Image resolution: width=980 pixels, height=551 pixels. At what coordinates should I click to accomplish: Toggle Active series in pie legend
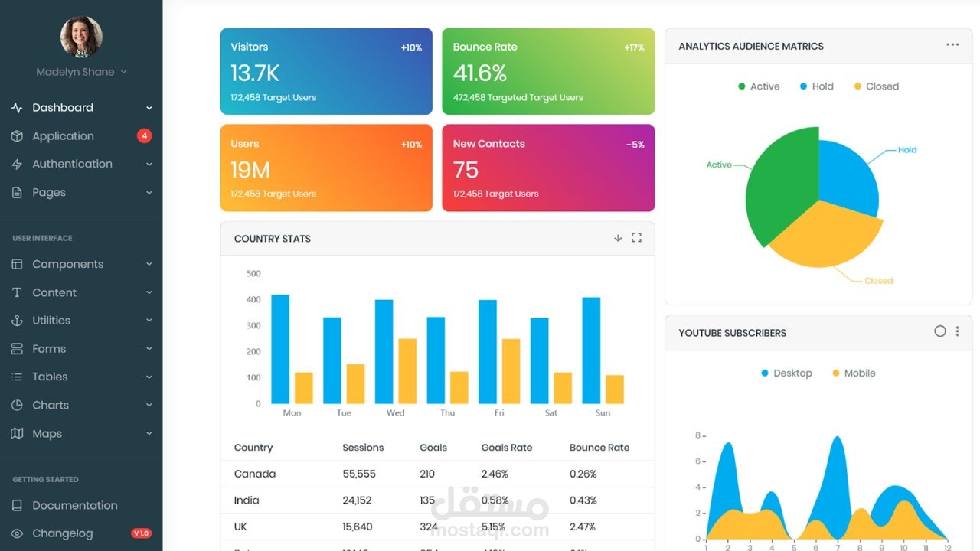point(759,86)
